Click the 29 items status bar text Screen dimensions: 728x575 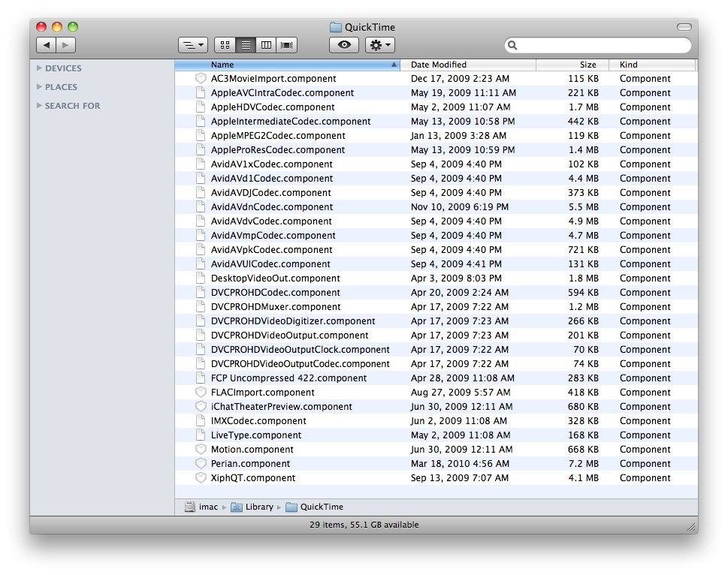tap(364, 525)
